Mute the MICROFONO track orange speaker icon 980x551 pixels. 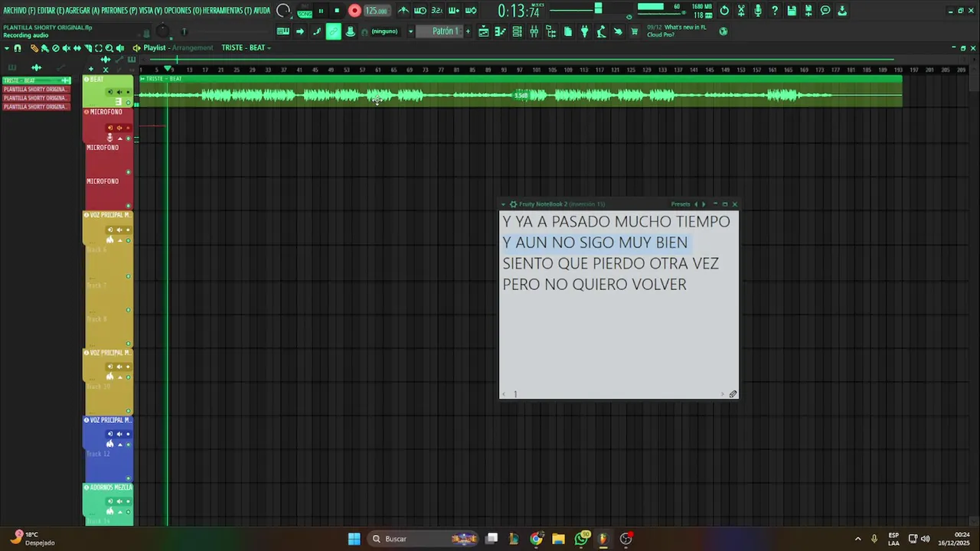pyautogui.click(x=119, y=128)
